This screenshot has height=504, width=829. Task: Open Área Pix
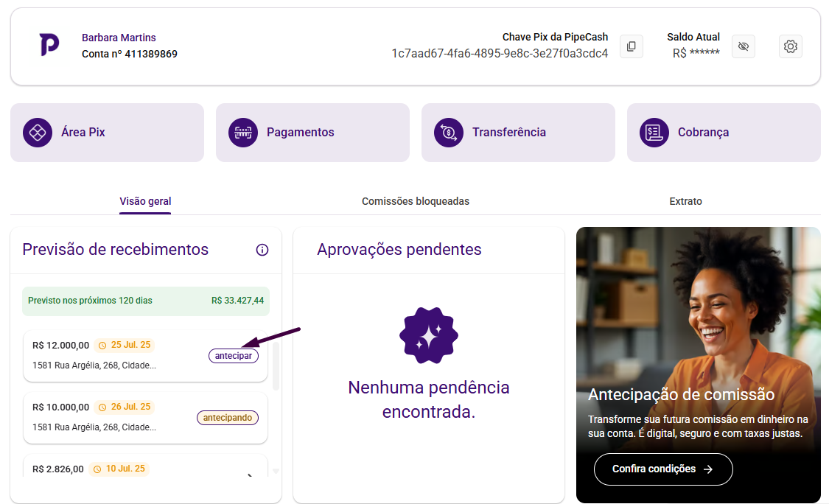pos(108,133)
